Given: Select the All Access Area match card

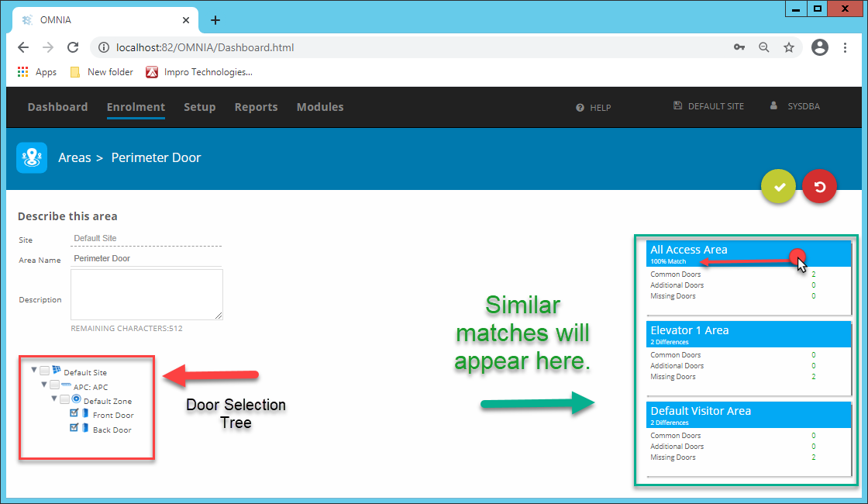Looking at the screenshot, I should [x=749, y=278].
